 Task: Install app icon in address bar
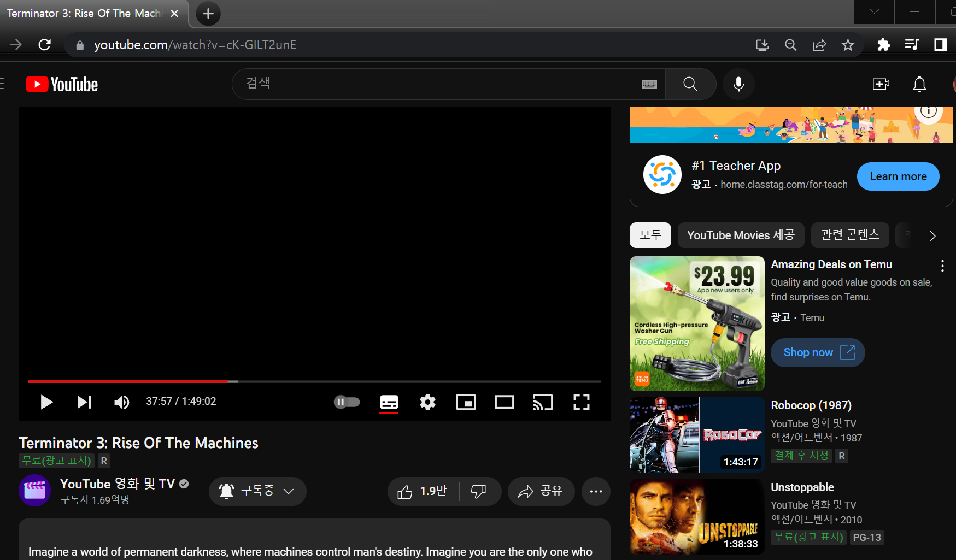click(x=762, y=45)
